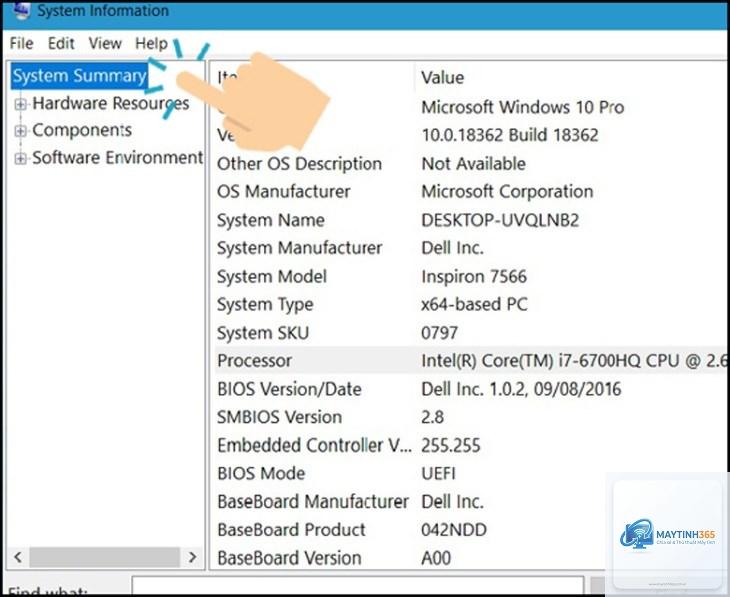Select the Other OS Description row

click(x=470, y=164)
